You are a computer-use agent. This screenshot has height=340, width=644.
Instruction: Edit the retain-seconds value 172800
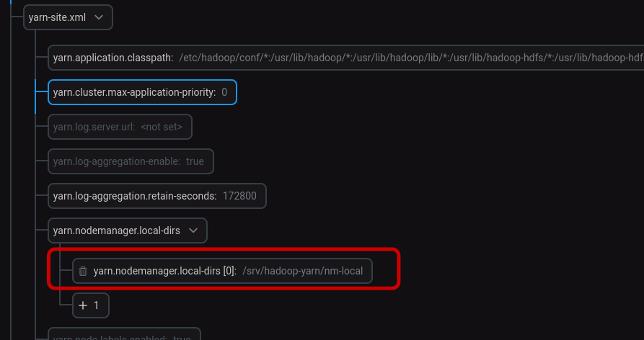[x=239, y=196]
